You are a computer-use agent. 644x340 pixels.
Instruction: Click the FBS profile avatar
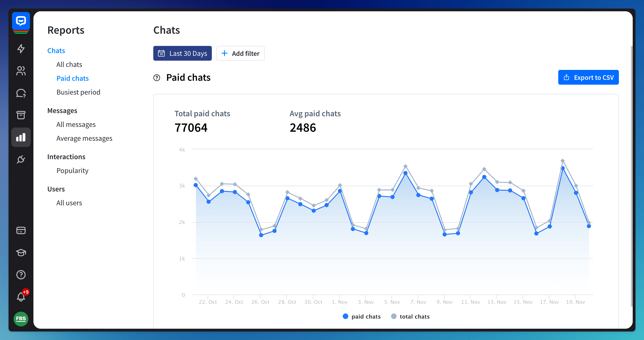pyautogui.click(x=21, y=319)
